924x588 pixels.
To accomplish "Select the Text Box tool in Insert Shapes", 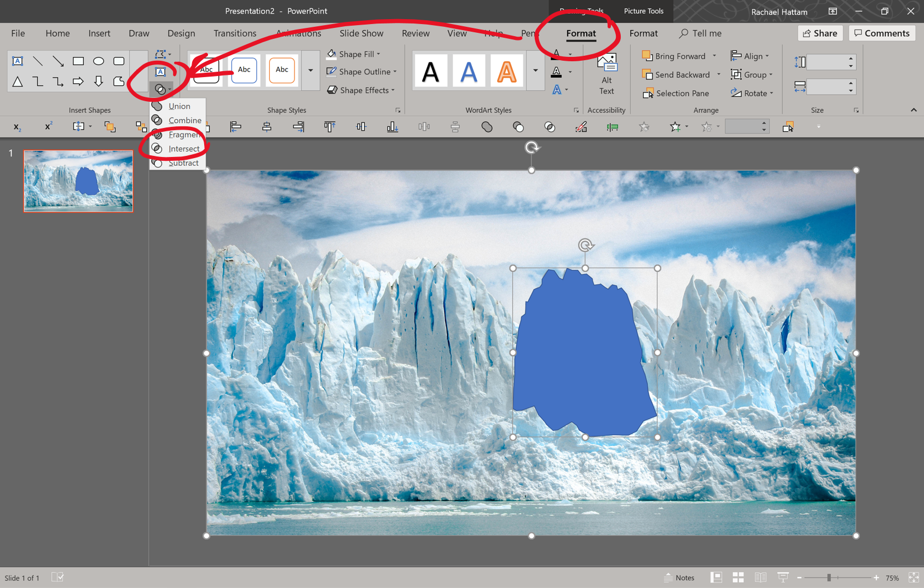I will pos(17,61).
